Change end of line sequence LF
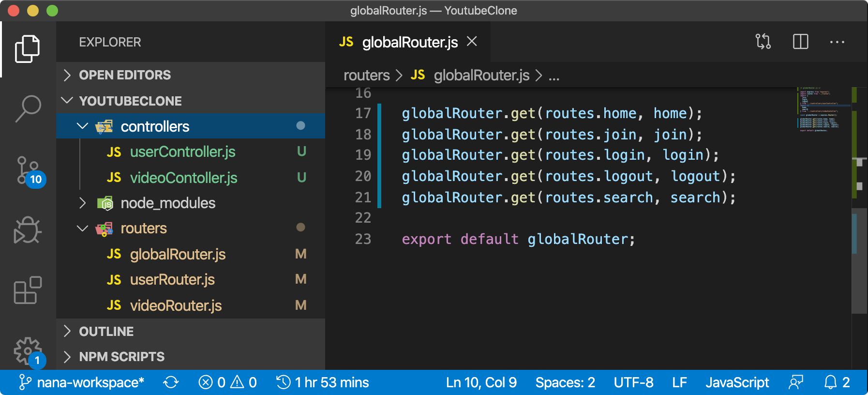 pyautogui.click(x=679, y=382)
